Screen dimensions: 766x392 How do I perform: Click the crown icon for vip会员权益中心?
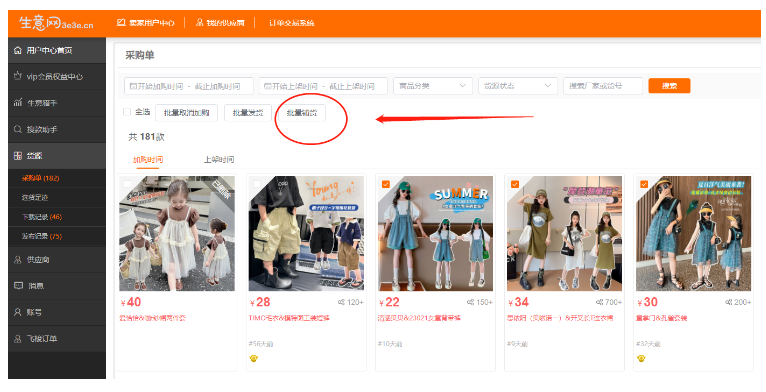pos(18,76)
